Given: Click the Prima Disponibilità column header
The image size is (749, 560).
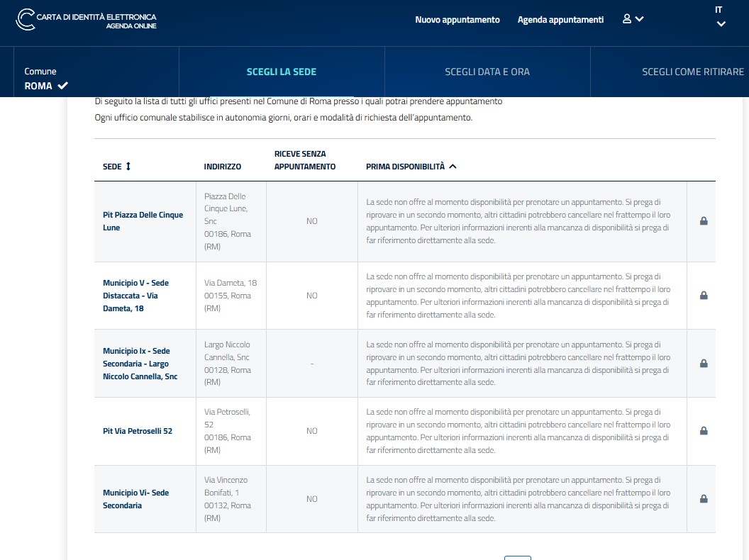Looking at the screenshot, I should (x=405, y=166).
